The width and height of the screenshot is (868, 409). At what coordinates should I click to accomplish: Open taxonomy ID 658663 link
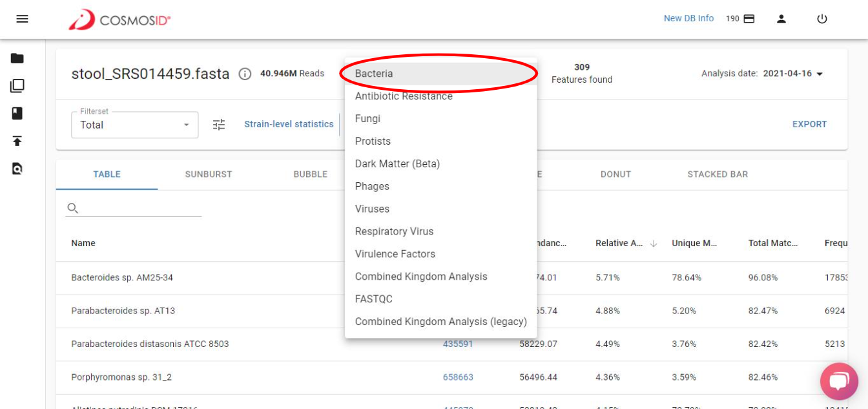pyautogui.click(x=458, y=377)
